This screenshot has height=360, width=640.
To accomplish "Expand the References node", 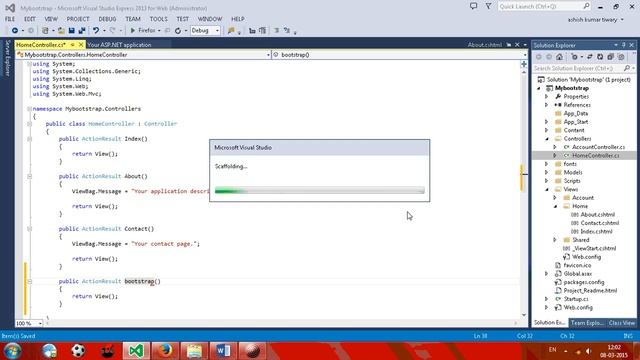I will 547,105.
